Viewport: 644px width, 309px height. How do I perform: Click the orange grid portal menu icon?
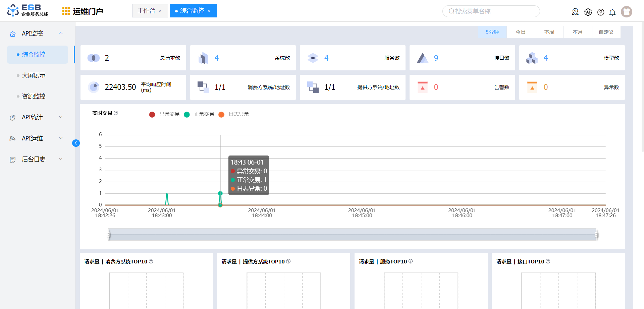(66, 11)
